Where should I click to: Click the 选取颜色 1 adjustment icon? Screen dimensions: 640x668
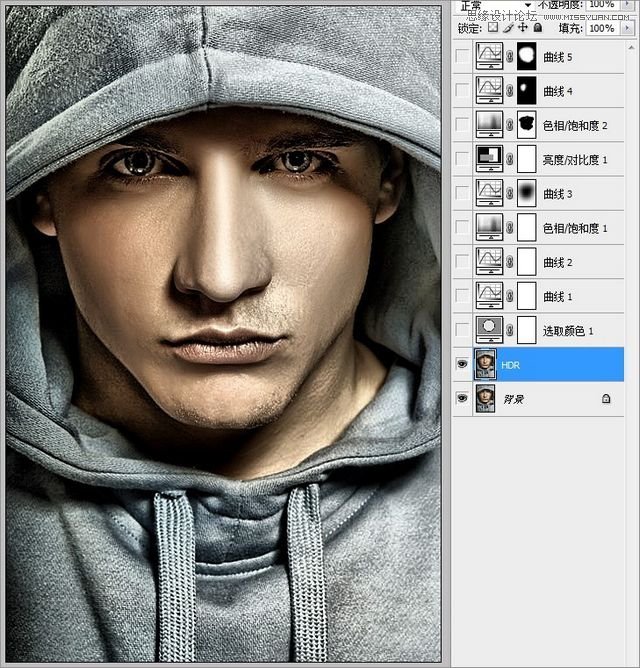pos(490,330)
